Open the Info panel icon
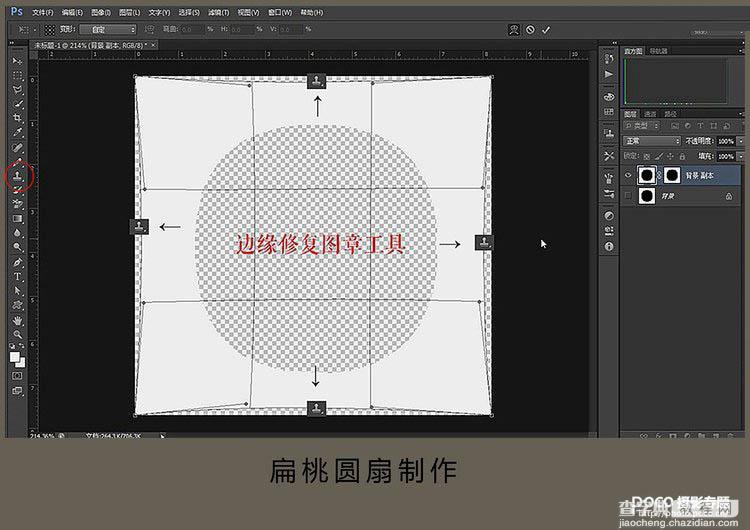Viewport: 750px width, 530px height. [608, 246]
